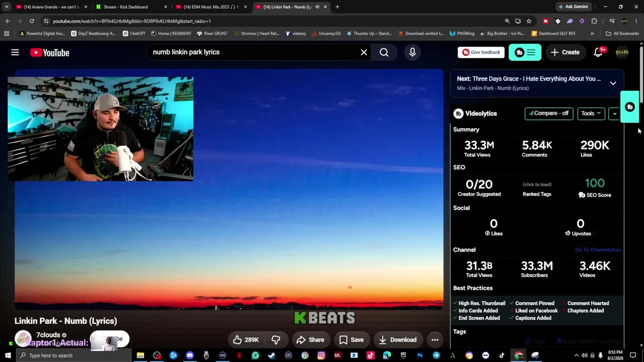Open the system clock showing 8:53 PM
The image size is (644, 362).
(615, 355)
